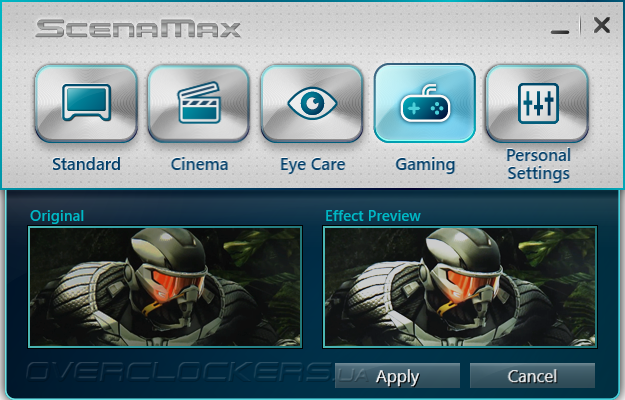The height and width of the screenshot is (400, 625).
Task: Click the Cinema label text
Action: coord(199,164)
